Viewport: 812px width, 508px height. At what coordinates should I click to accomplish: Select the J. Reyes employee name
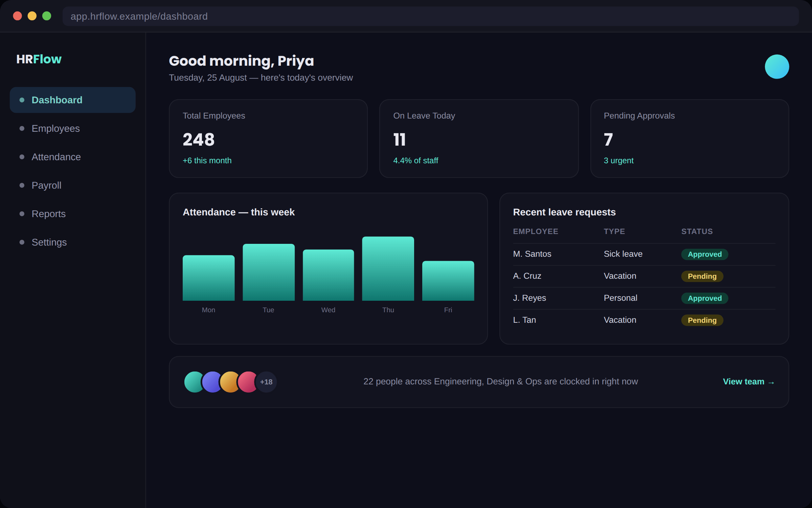[x=529, y=298]
